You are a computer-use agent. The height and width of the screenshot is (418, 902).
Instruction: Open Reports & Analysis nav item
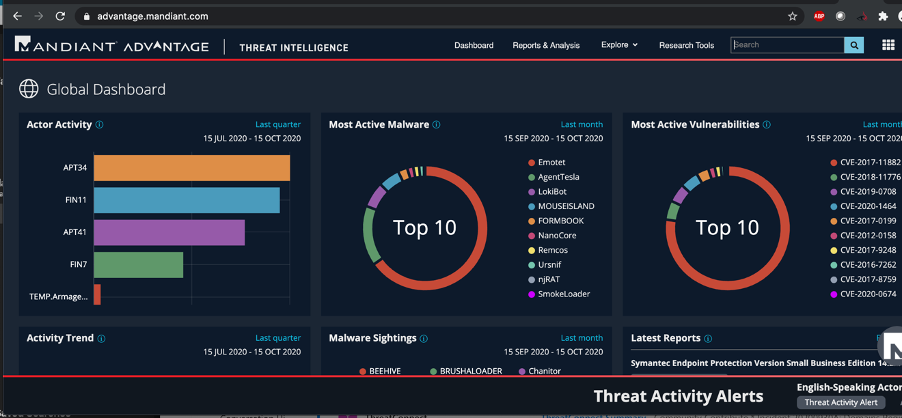click(x=546, y=45)
